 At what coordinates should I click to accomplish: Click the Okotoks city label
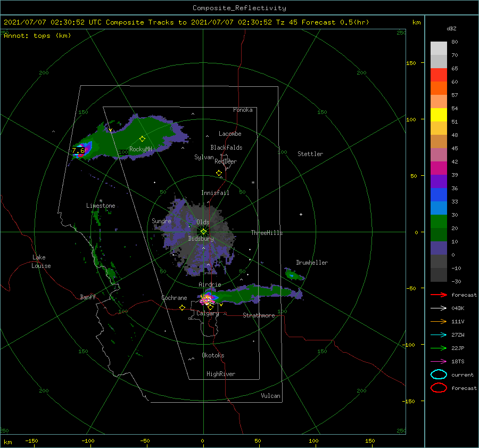pos(213,355)
